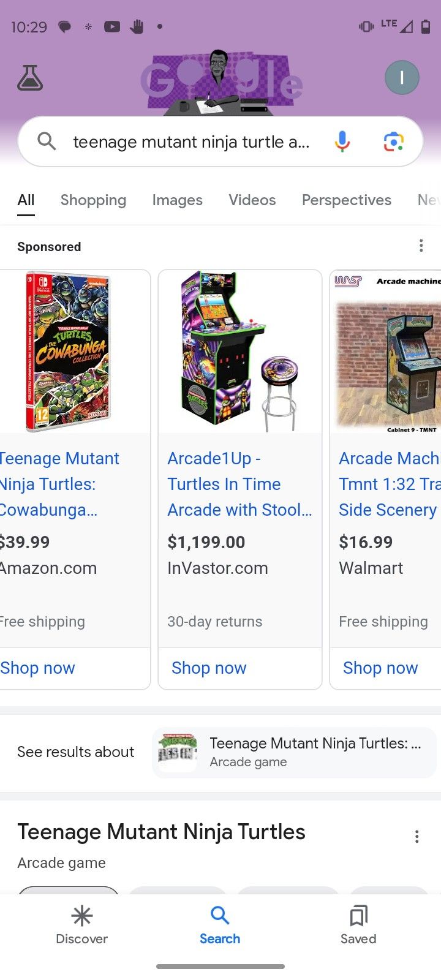Screen dimensions: 441x980
Task: Switch to the Images tab
Action: [177, 200]
